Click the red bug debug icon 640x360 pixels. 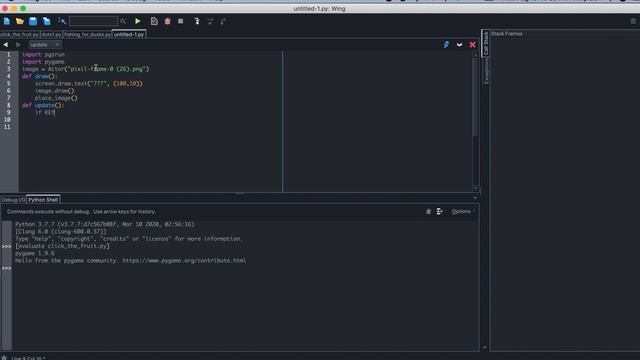[x=167, y=21]
